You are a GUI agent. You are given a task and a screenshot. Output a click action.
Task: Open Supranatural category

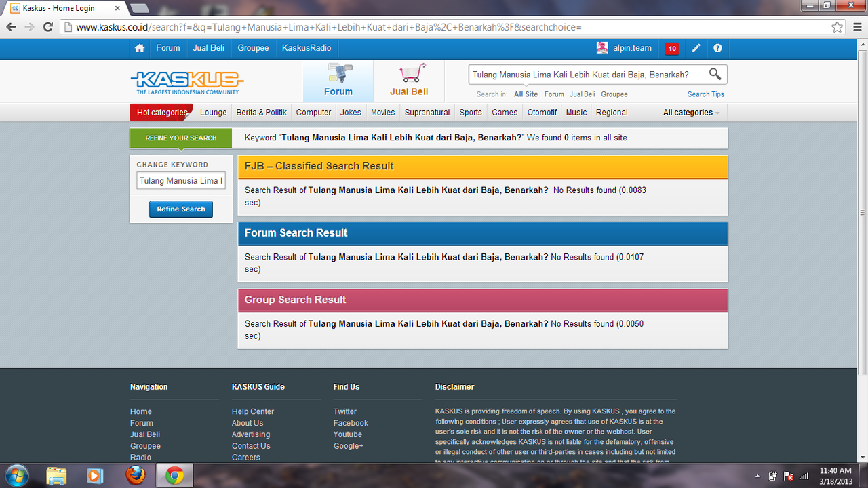[x=427, y=113]
